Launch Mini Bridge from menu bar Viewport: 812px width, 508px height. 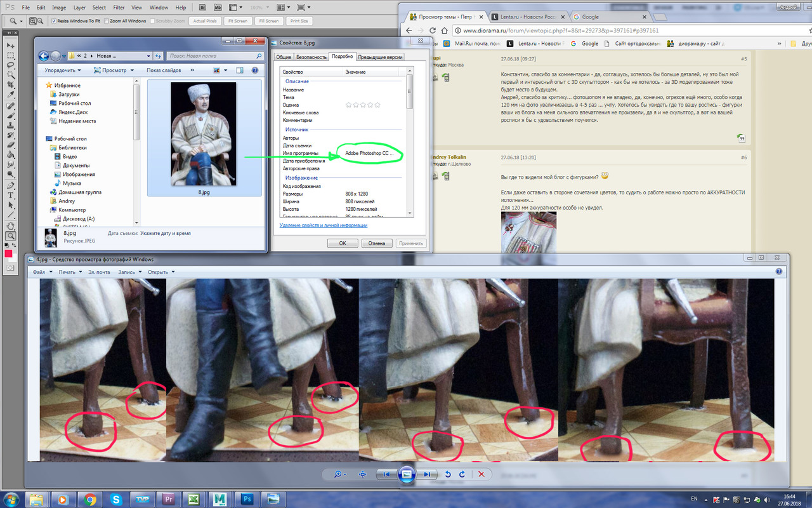point(218,8)
